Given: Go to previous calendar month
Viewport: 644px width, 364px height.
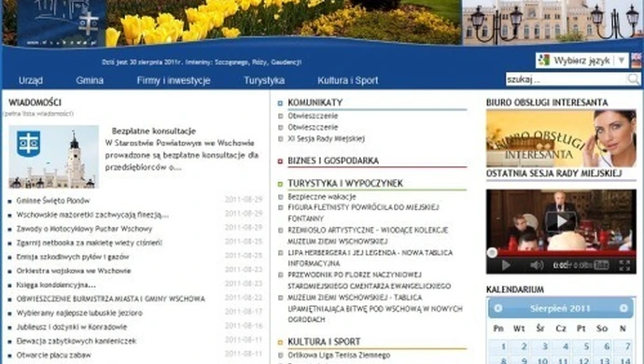Looking at the screenshot, I should point(498,308).
